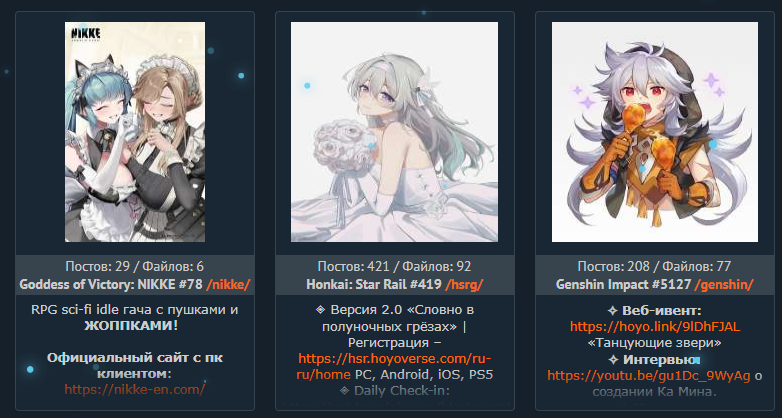Click the 'Постов: 29 / Файлов: 6' stats line
This screenshot has width=782, height=418.
(135, 266)
